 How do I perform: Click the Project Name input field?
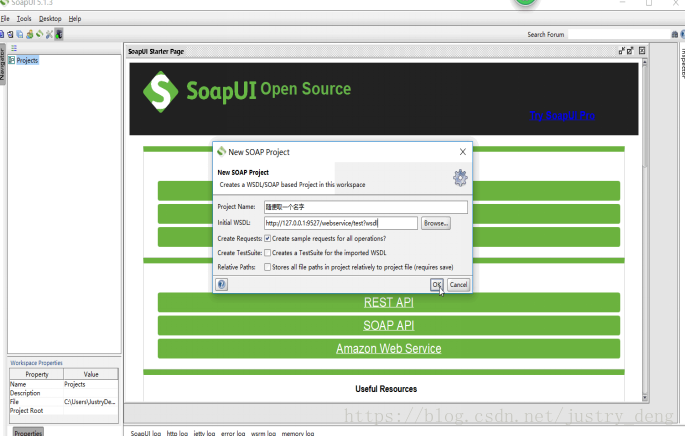coord(366,207)
